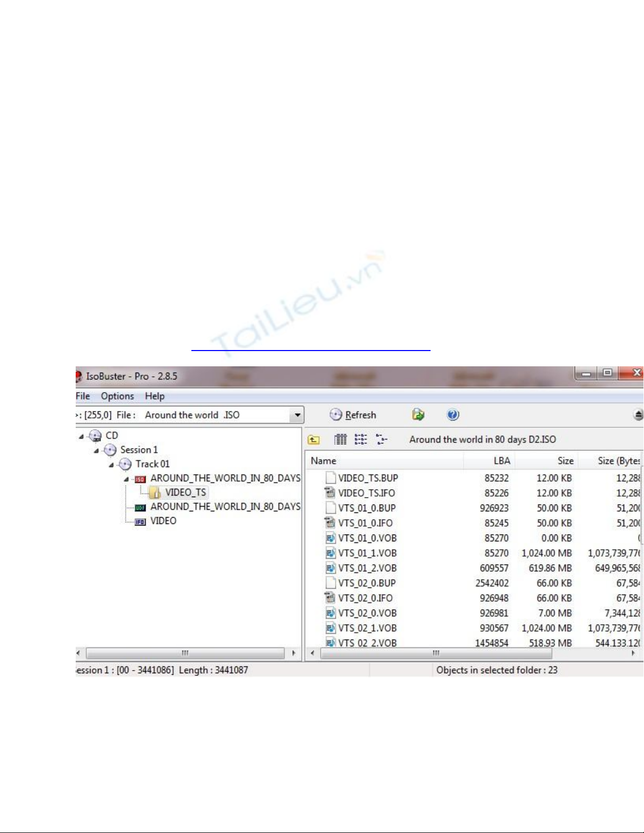
Task: Open the drive selection dropdown arrow
Action: point(298,415)
